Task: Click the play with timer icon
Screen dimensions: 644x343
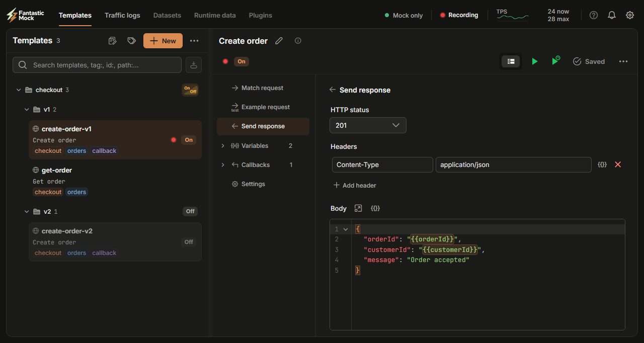Action: [x=555, y=61]
